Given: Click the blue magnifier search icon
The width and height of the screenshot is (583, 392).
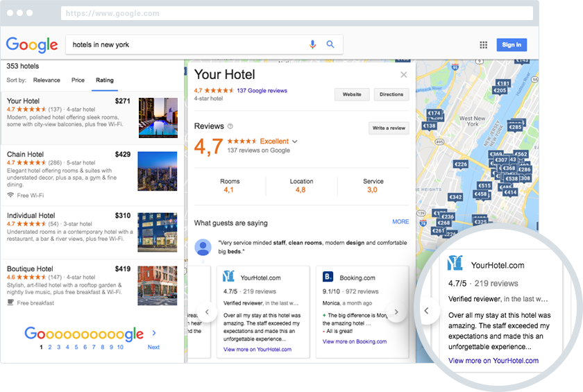Looking at the screenshot, I should click(330, 44).
